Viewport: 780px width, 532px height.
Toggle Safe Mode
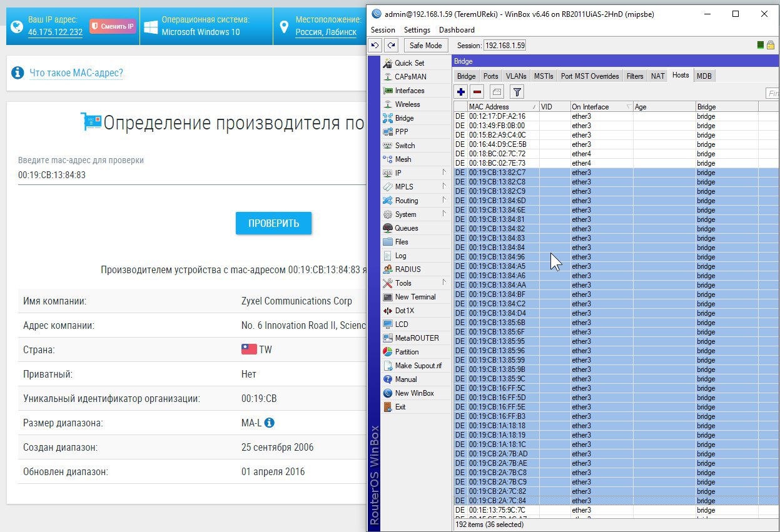coord(425,45)
